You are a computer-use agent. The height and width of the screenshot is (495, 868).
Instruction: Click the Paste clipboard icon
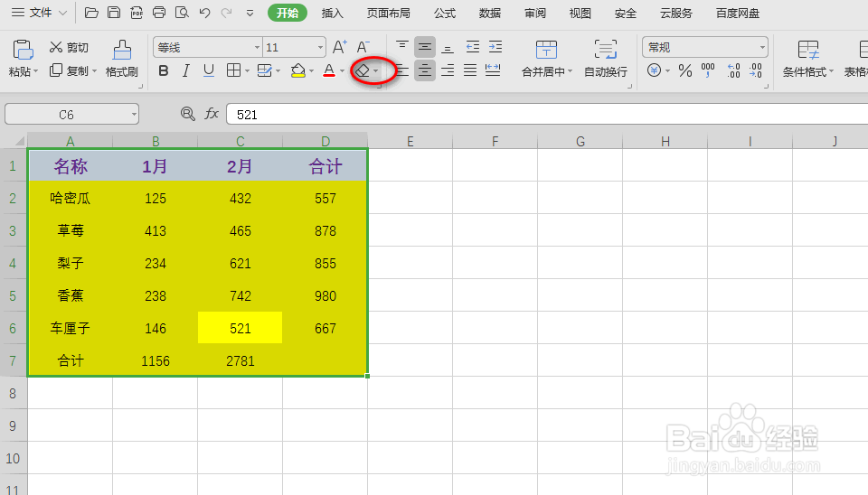tap(23, 50)
